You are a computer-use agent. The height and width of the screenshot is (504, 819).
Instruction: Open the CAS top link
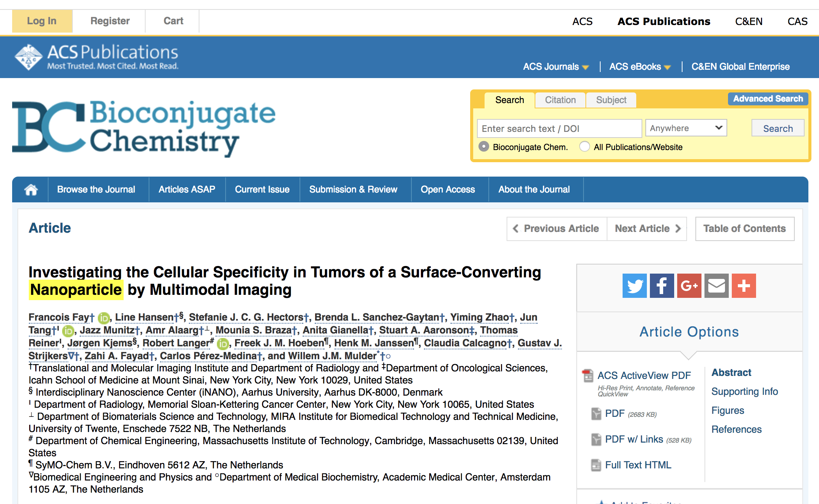(x=797, y=21)
